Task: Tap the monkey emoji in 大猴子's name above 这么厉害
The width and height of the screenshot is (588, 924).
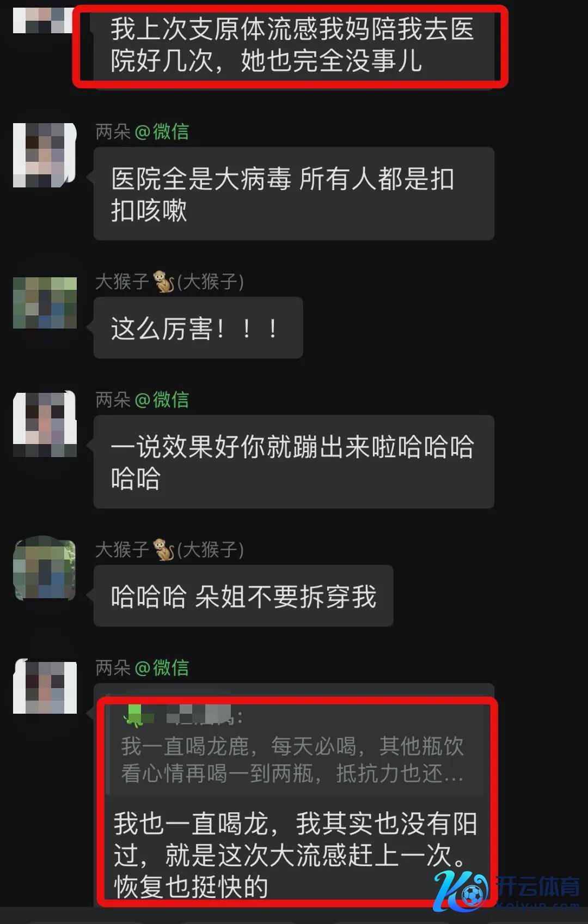Action: coord(163,282)
